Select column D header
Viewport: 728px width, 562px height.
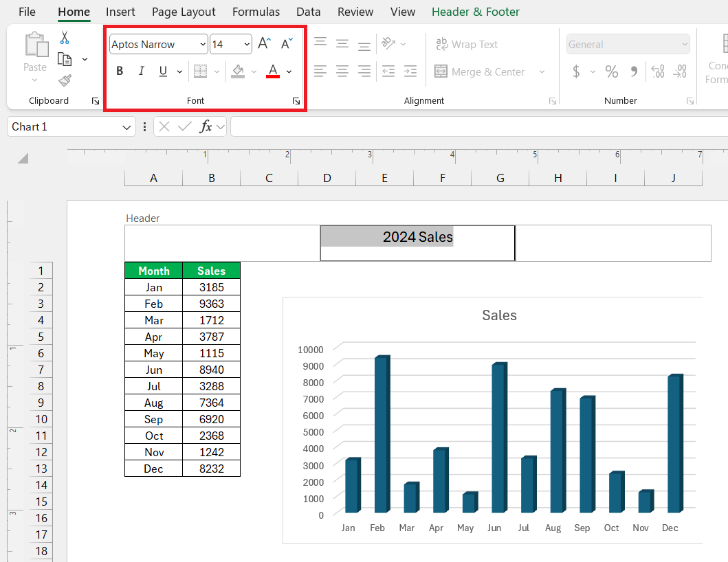coord(327,178)
